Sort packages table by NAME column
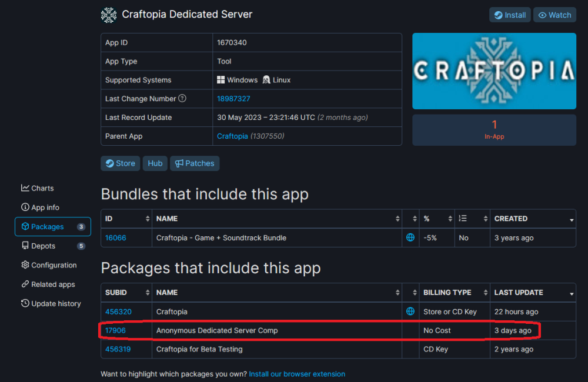The height and width of the screenshot is (382, 588). click(277, 293)
